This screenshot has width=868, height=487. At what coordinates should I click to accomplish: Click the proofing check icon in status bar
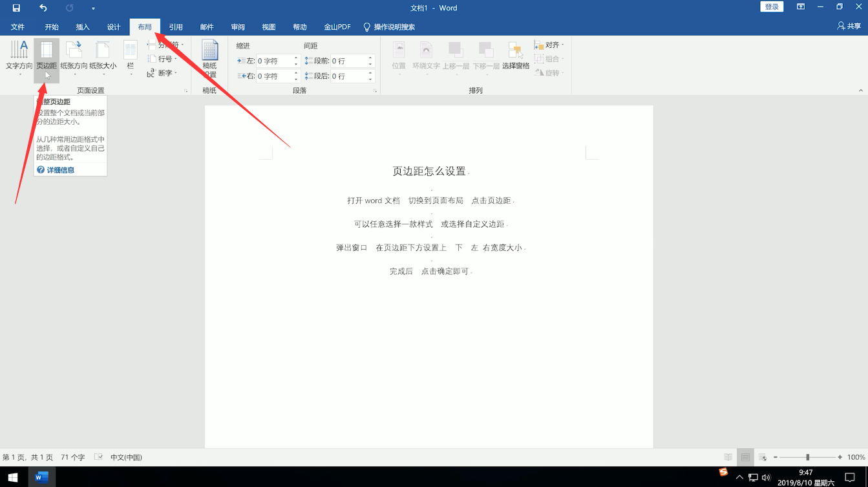pyautogui.click(x=99, y=457)
